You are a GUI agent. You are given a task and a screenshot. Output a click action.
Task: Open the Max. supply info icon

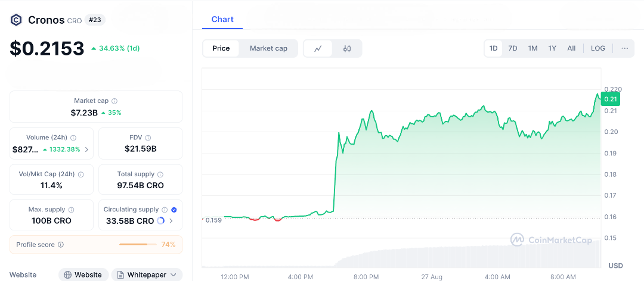[71, 210]
